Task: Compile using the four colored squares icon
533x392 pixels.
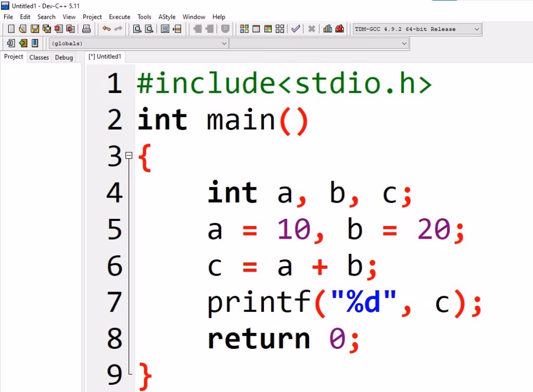Action: pos(244,29)
